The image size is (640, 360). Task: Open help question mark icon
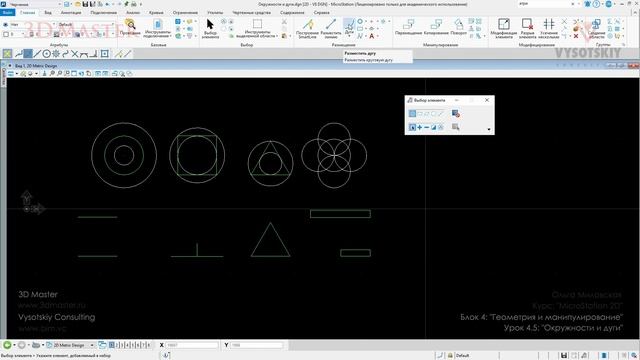pos(596,4)
